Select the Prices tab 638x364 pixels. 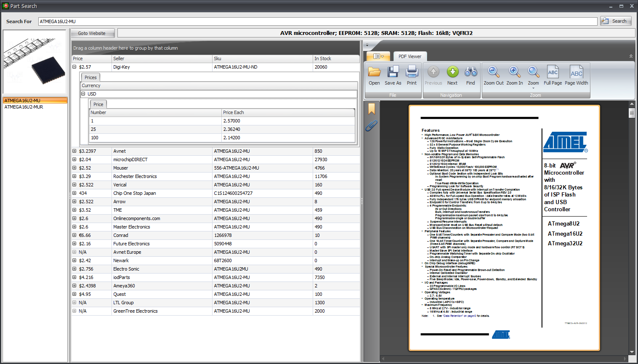click(90, 77)
